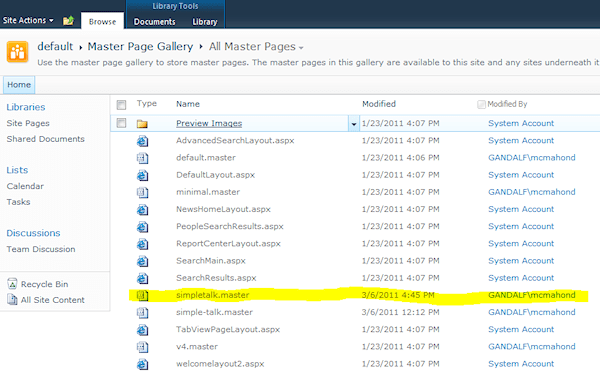Image resolution: width=600 pixels, height=381 pixels.
Task: Open the Tasks list link
Action: [x=18, y=202]
